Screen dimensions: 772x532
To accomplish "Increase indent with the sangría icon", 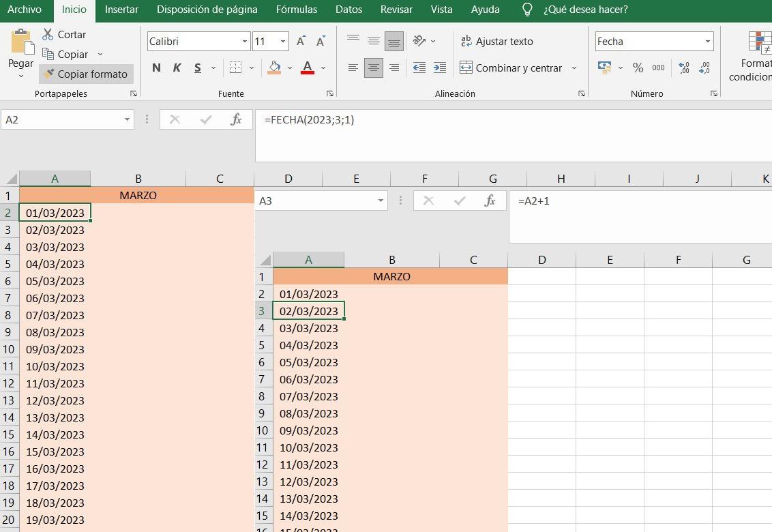I will [440, 68].
